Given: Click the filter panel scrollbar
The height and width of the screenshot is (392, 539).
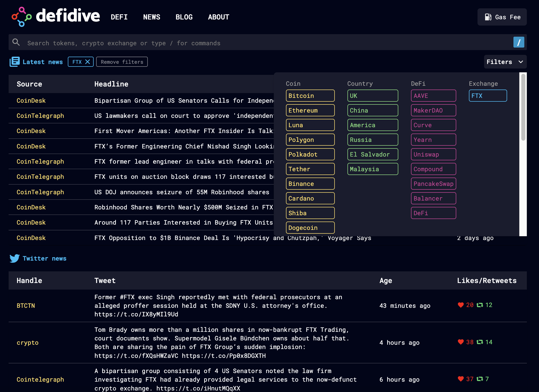Looking at the screenshot, I should (523, 107).
